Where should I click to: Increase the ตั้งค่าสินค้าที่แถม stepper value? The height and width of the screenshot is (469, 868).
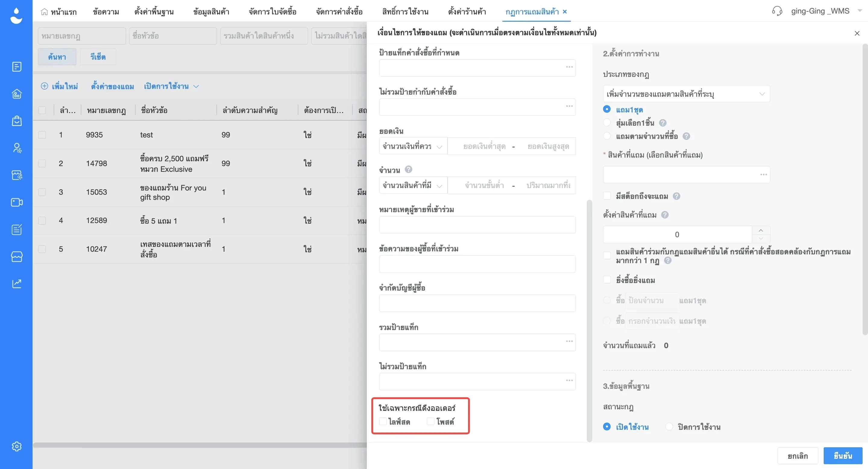761,231
